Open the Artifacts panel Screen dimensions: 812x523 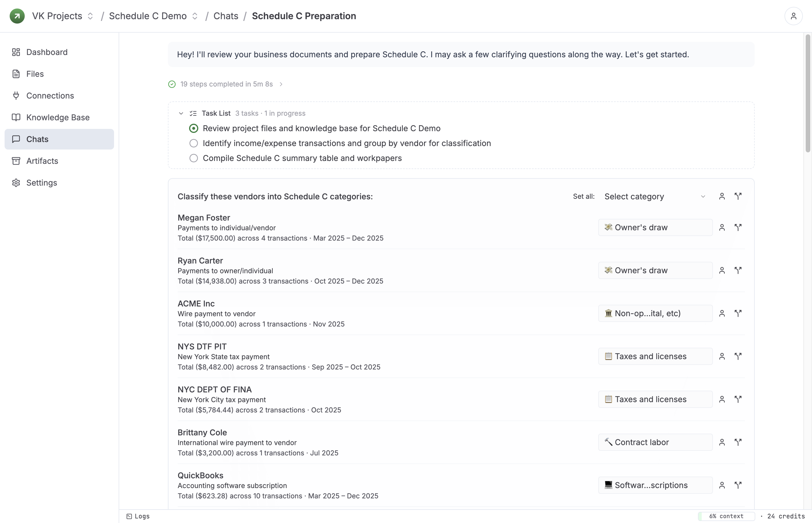pyautogui.click(x=42, y=161)
